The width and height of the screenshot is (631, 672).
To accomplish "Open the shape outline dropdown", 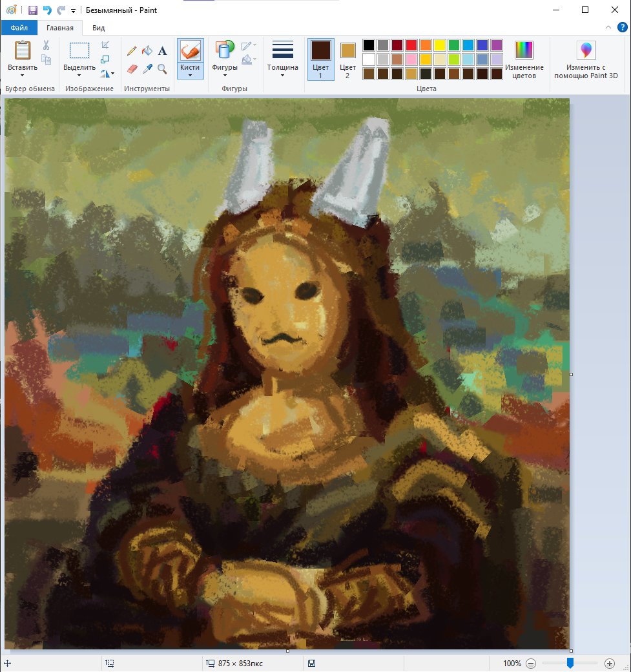I will click(249, 46).
